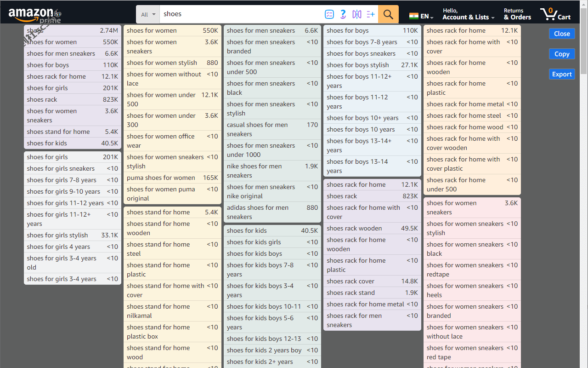Open the shopping cart icon

coord(555,14)
